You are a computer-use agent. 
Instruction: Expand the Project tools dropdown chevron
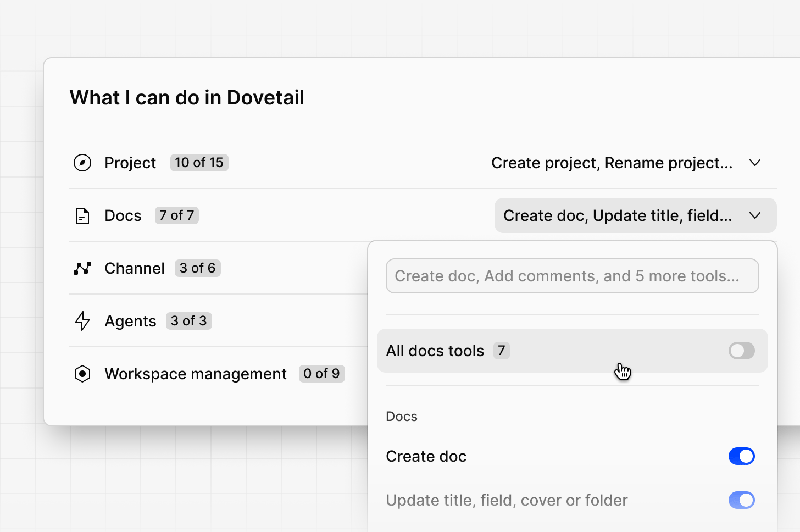[755, 163]
